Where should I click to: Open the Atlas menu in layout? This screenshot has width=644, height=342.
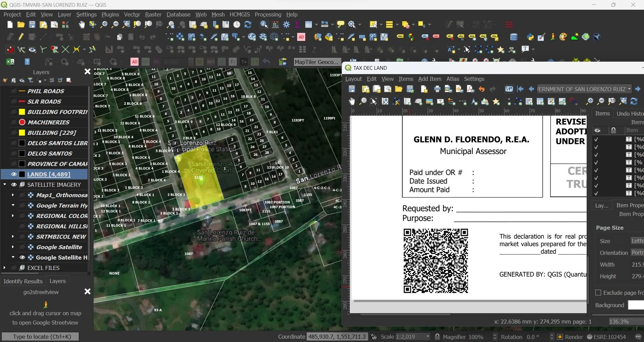coord(452,79)
